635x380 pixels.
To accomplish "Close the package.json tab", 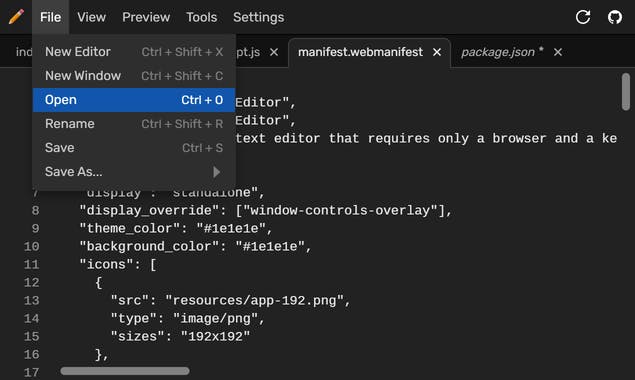I will pyautogui.click(x=558, y=52).
